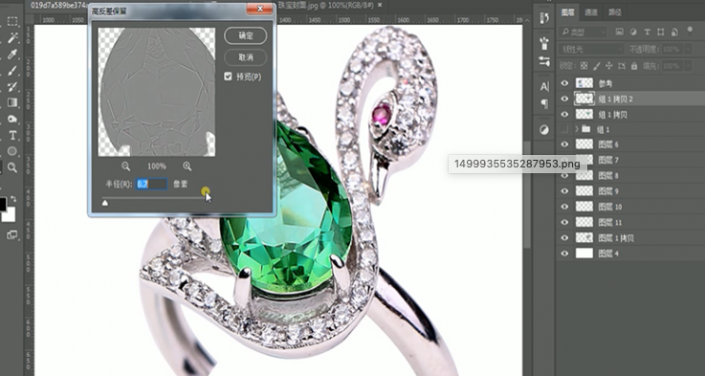Open the Brush Settings panel icon
705x376 pixels.
[544, 62]
